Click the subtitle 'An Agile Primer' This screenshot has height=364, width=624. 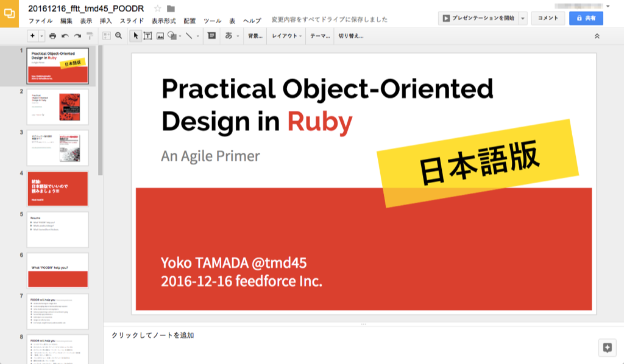210,156
